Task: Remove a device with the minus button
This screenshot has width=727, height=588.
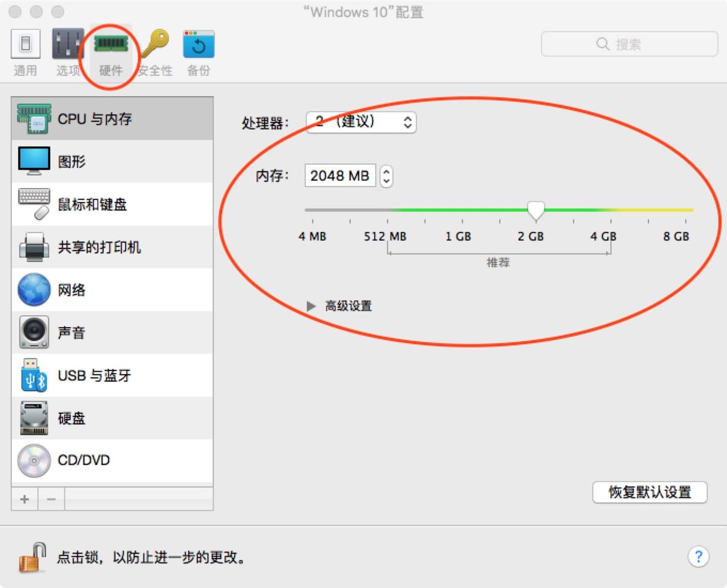Action: tap(51, 499)
